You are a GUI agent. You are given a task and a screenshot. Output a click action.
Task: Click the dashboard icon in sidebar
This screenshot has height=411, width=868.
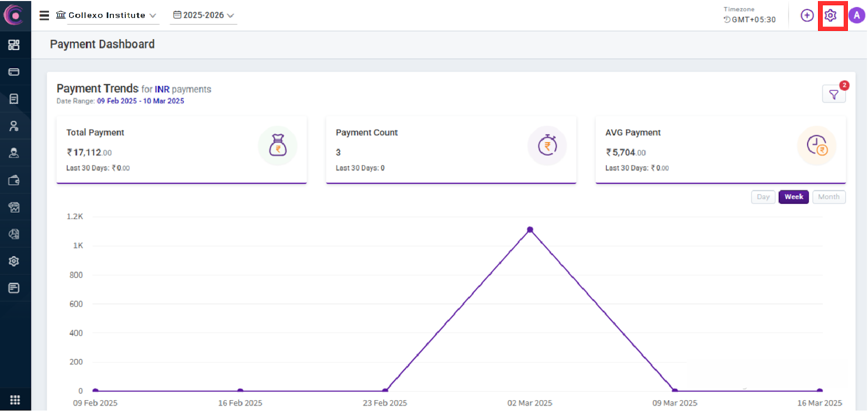click(14, 45)
